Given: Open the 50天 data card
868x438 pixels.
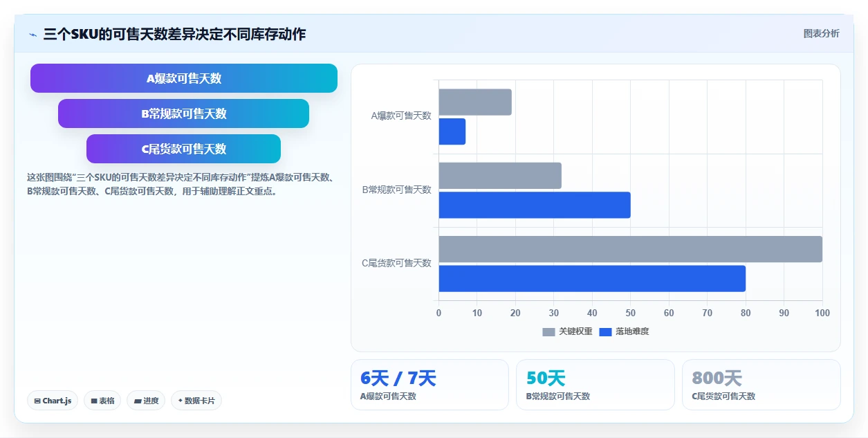Looking at the screenshot, I should pyautogui.click(x=595, y=385).
